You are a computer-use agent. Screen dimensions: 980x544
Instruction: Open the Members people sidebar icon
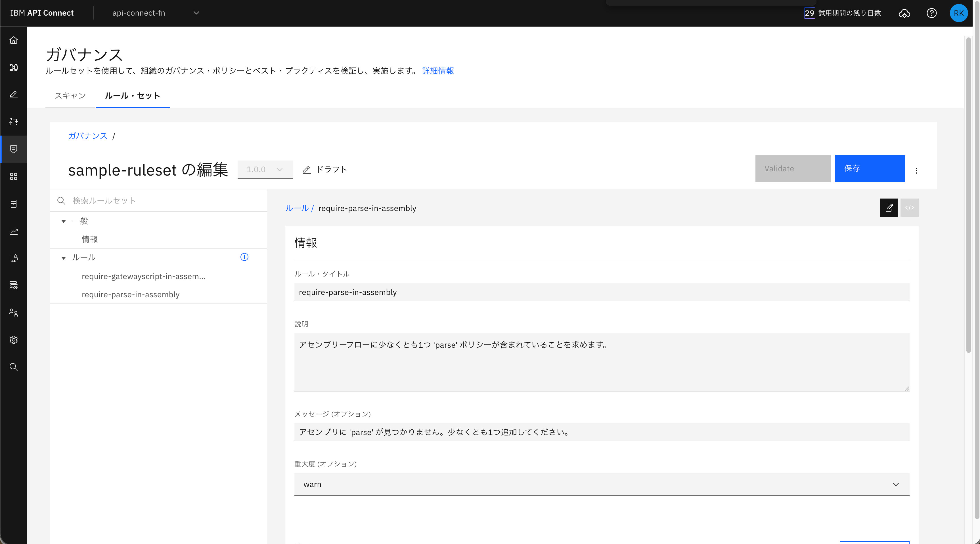[x=14, y=313]
